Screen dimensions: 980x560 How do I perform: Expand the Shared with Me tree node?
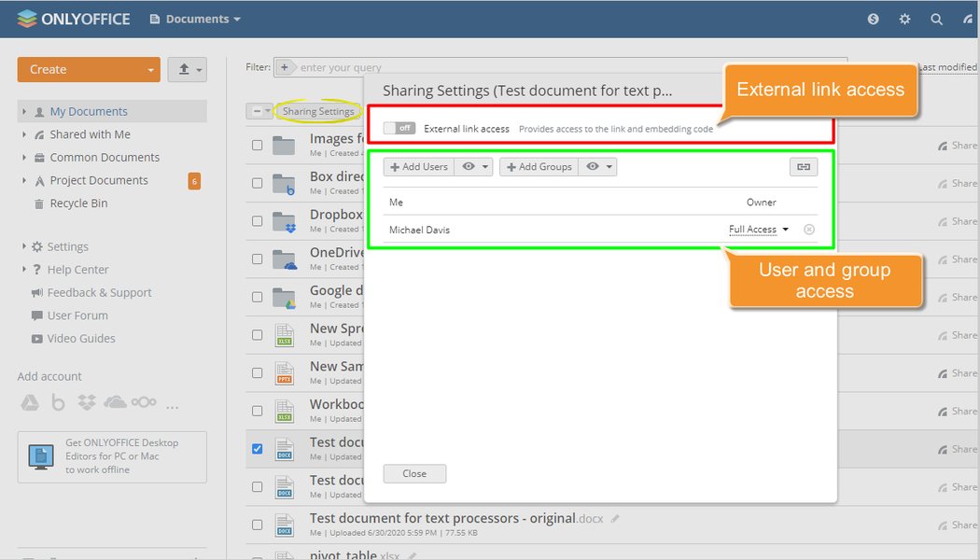[24, 134]
